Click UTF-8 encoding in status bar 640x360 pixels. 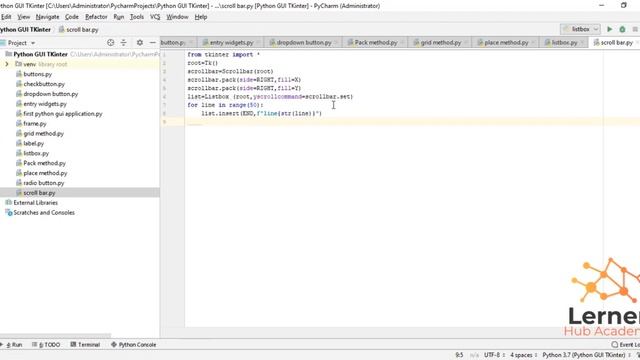(494, 355)
